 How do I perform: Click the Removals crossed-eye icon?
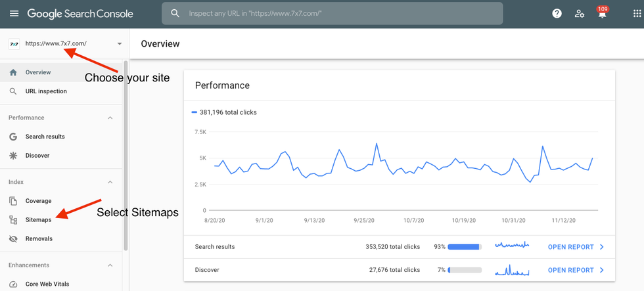[x=13, y=238]
